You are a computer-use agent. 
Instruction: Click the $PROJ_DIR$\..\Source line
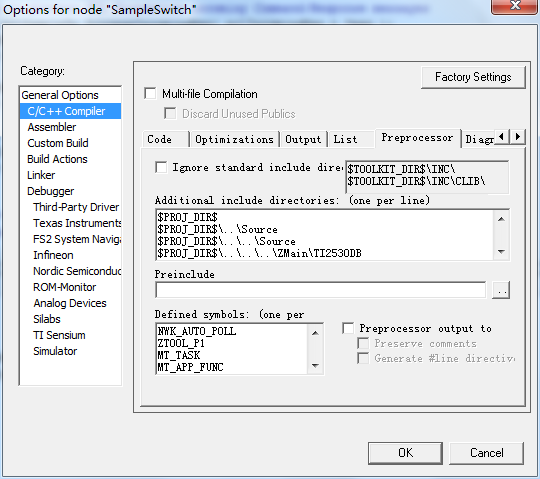[x=217, y=229]
